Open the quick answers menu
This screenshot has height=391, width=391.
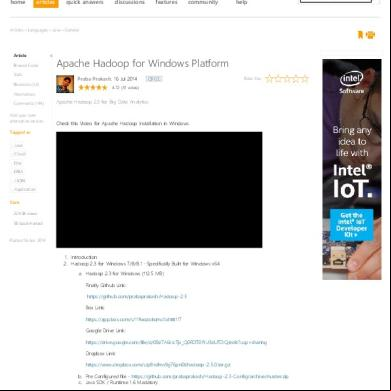pyautogui.click(x=85, y=2)
